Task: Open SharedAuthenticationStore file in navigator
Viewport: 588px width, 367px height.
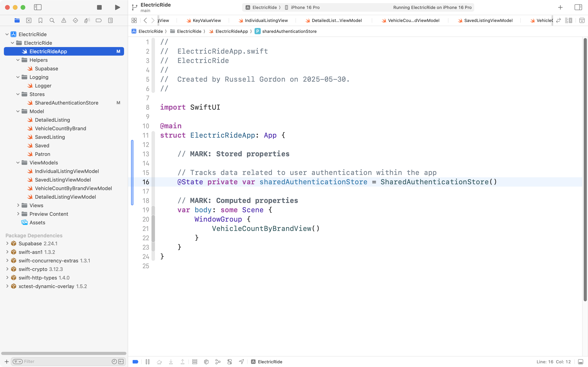Action: point(66,103)
